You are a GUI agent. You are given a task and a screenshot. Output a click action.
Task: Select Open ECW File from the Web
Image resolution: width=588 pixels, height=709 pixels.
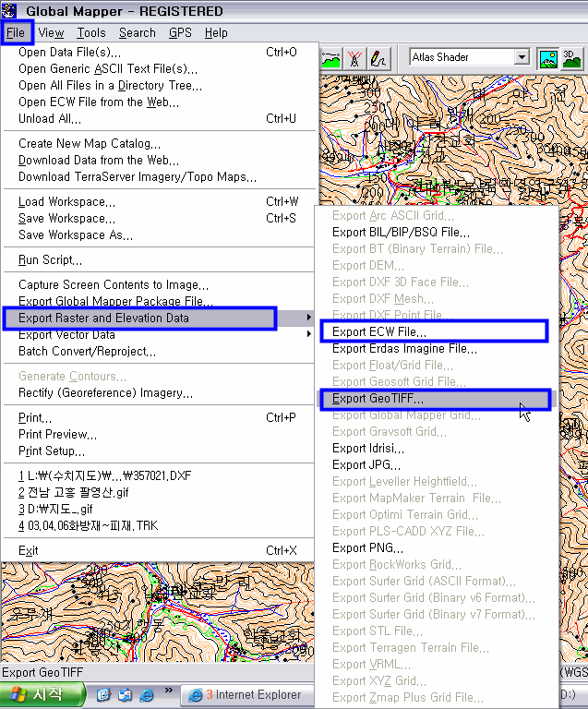coord(158,102)
